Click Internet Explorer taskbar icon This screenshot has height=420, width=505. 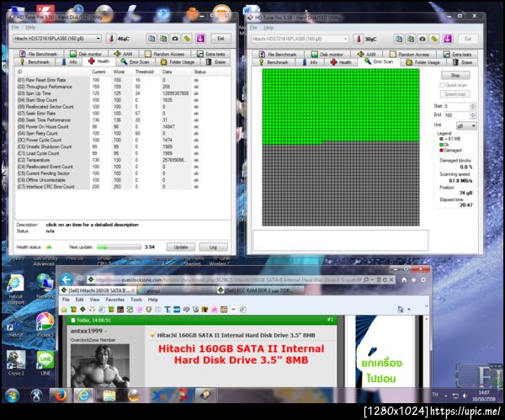83,396
